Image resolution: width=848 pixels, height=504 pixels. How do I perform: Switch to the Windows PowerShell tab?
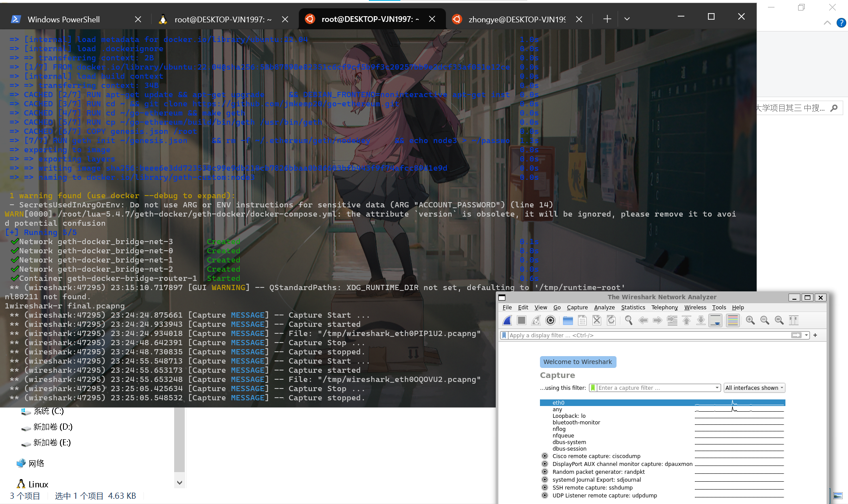pyautogui.click(x=63, y=19)
